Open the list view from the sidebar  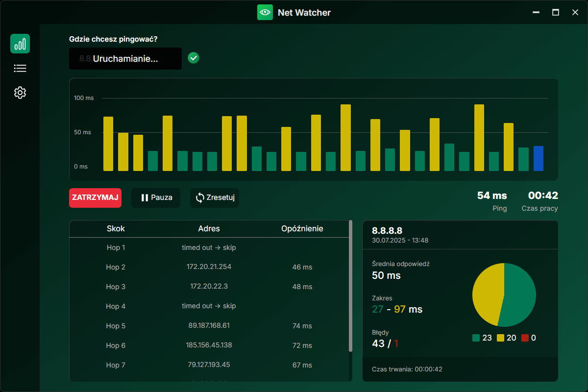tap(20, 68)
